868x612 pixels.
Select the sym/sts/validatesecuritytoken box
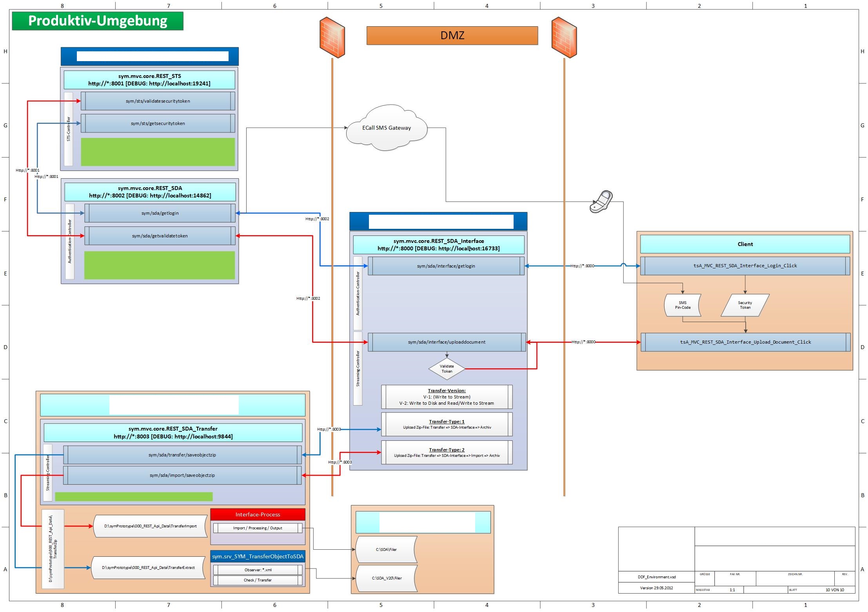tap(158, 101)
